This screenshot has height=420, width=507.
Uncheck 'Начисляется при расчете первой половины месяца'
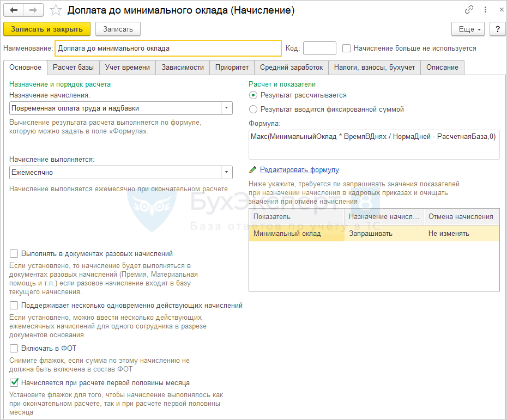[x=14, y=382]
